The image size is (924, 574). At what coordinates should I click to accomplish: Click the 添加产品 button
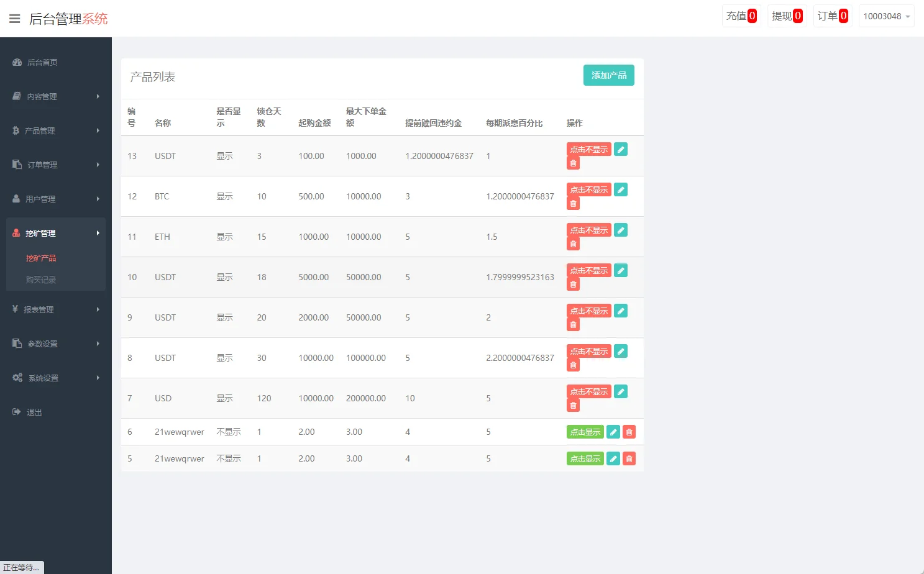608,75
